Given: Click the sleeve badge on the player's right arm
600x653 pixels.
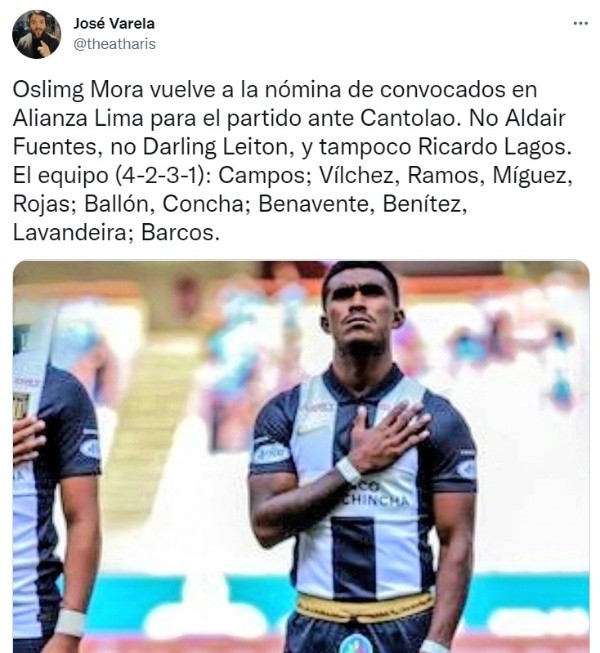Looking at the screenshot, I should coord(271,453).
